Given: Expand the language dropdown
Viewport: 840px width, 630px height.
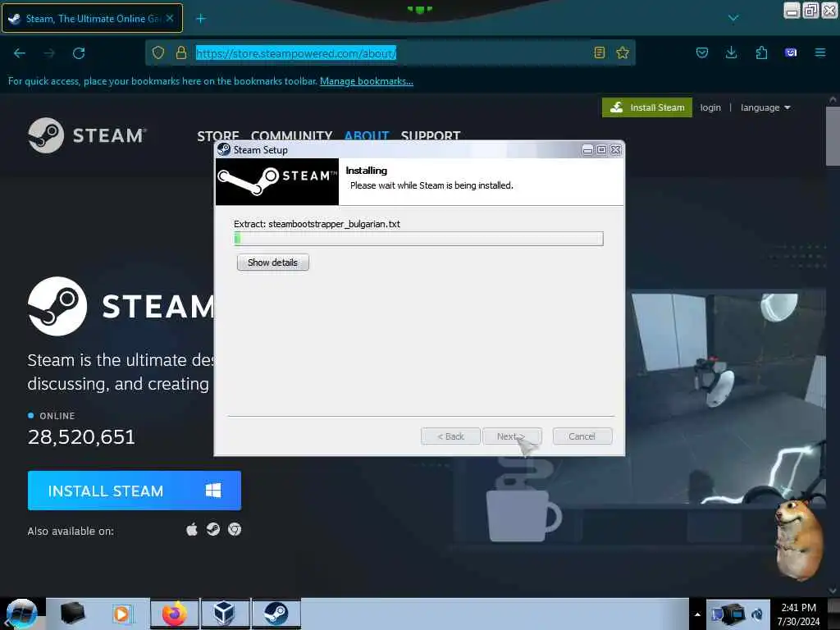Looking at the screenshot, I should point(765,107).
